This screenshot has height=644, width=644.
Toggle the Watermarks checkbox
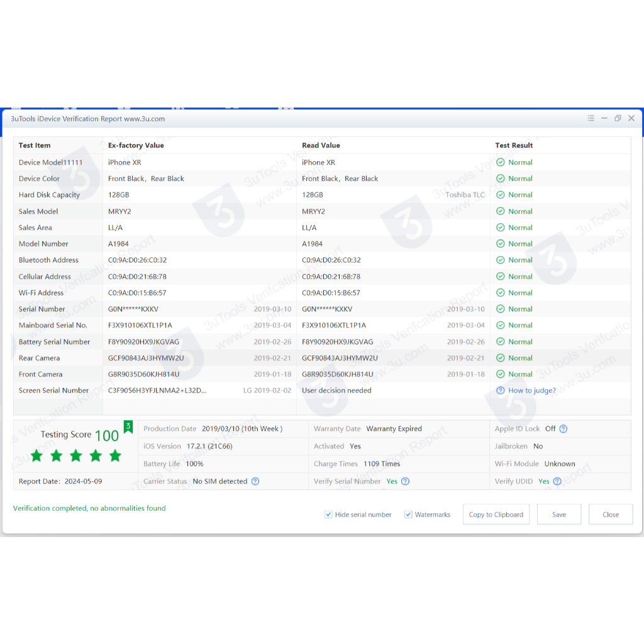(408, 514)
